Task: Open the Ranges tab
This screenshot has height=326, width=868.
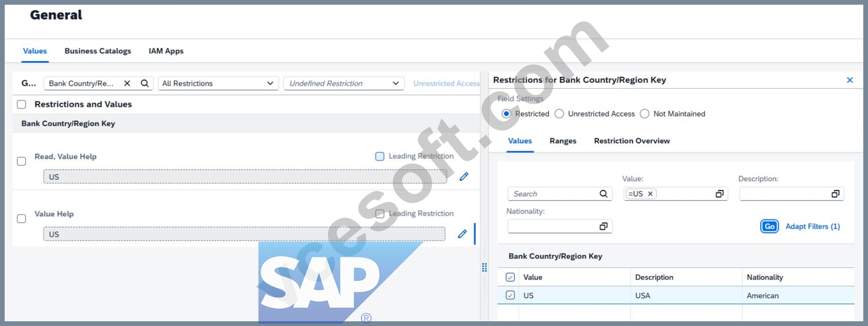Action: click(x=563, y=141)
